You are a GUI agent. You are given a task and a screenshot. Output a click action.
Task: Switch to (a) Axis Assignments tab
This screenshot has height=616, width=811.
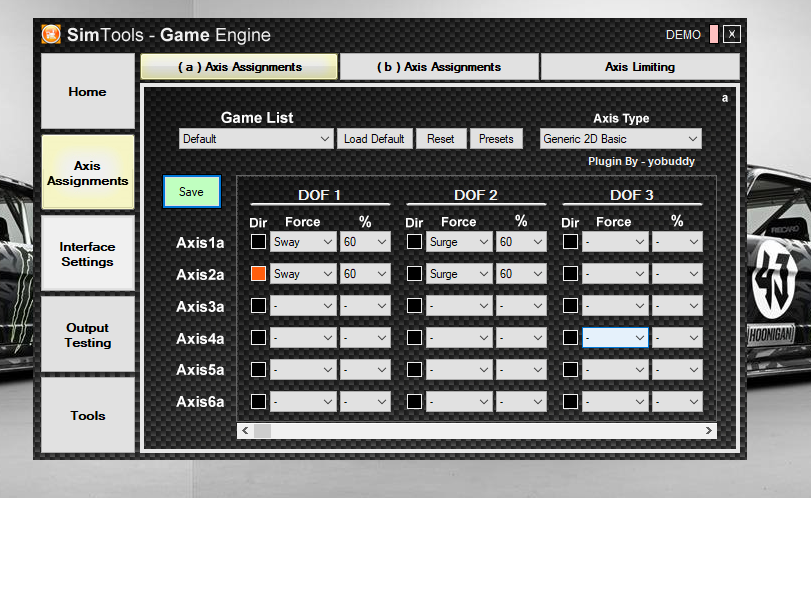tap(239, 67)
